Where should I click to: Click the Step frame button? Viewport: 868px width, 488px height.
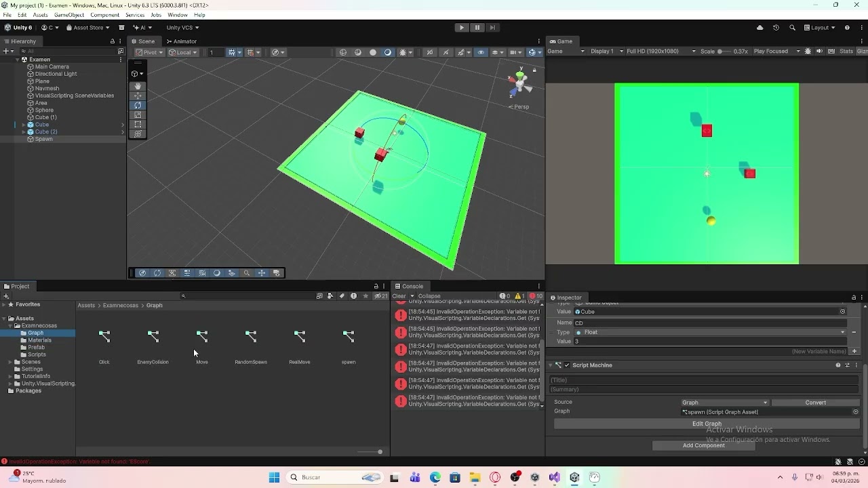(x=492, y=28)
